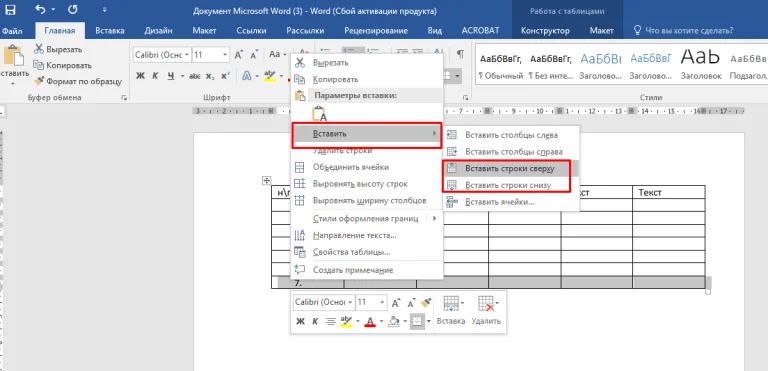Apply yellow highlight in mini toolbar

(x=346, y=322)
